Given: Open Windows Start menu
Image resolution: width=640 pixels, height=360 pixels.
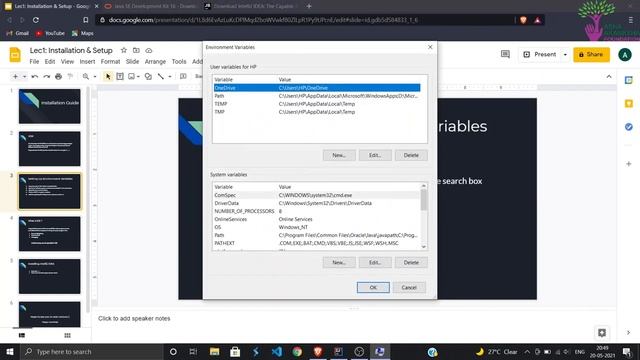Looking at the screenshot, I should tap(10, 351).
